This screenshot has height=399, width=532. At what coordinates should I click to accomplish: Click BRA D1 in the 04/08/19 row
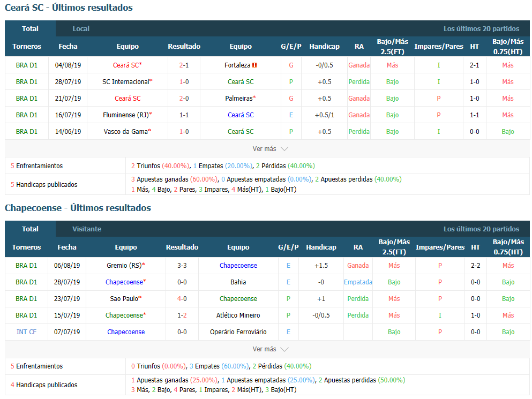pos(27,65)
